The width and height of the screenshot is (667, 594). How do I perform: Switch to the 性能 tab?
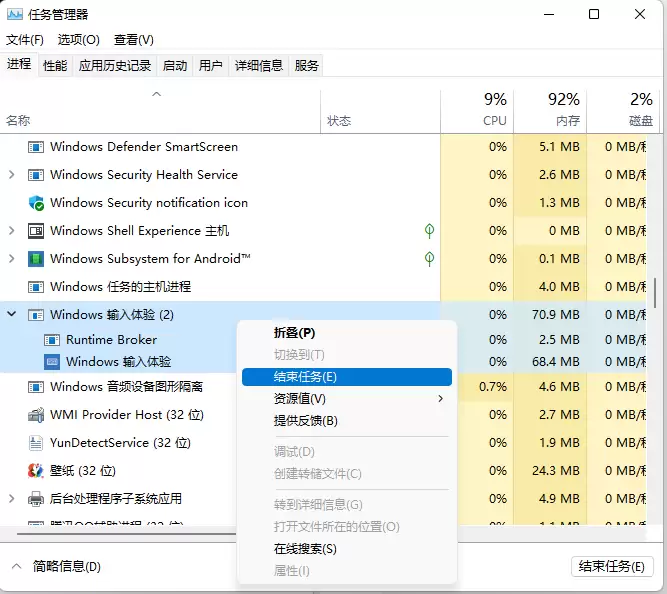point(55,66)
